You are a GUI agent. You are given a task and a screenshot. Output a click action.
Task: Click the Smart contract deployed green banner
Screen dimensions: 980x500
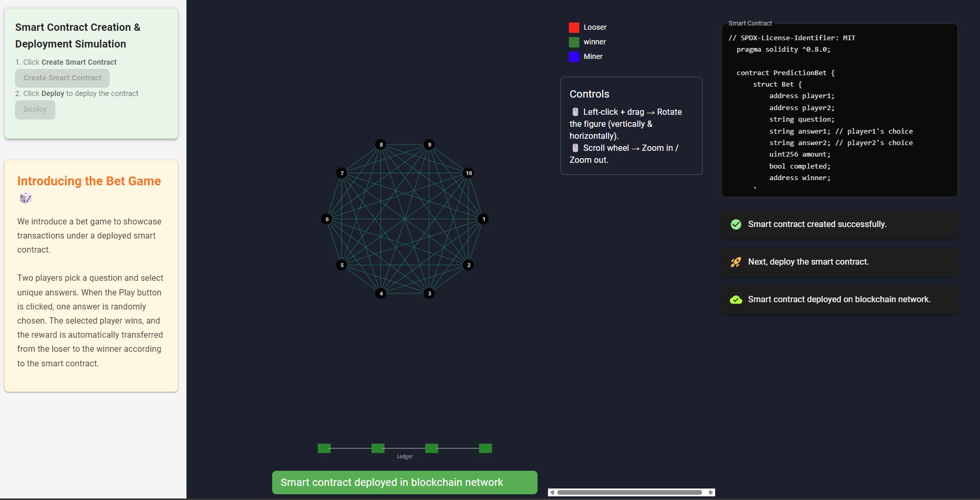coord(404,482)
